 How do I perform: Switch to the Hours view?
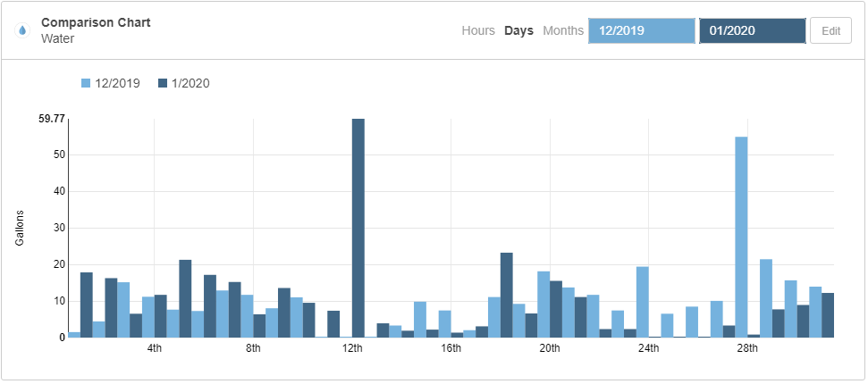(477, 30)
